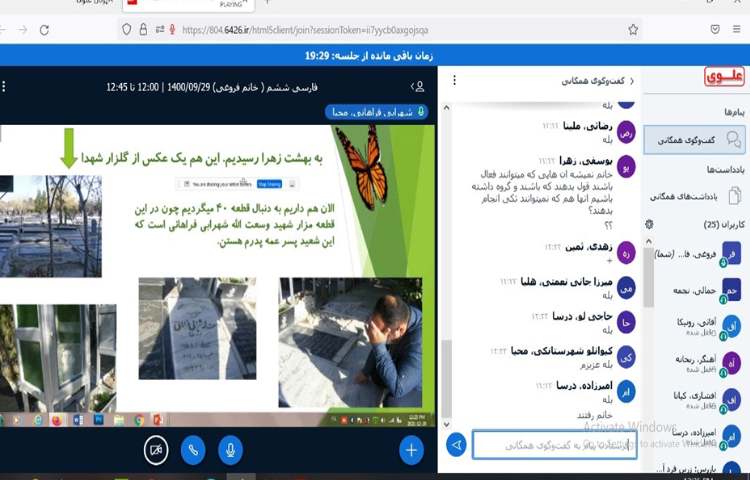Viewport: 750px width, 480px height.
Task: Click avatar of میرزا جانی نعمتی، هلیا
Action: (626, 288)
